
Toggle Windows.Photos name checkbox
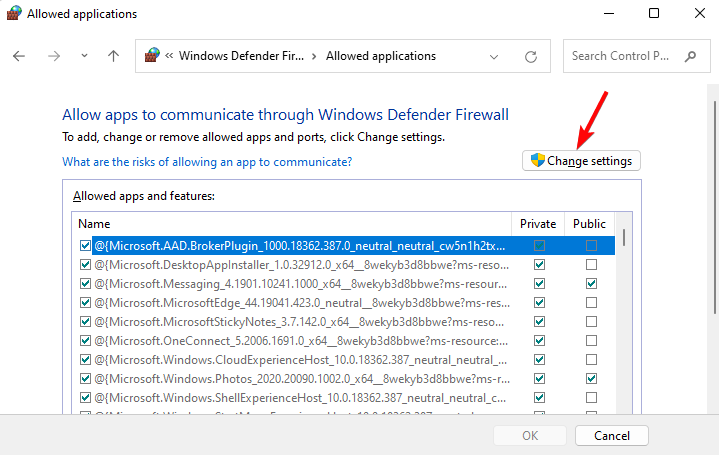(85, 378)
